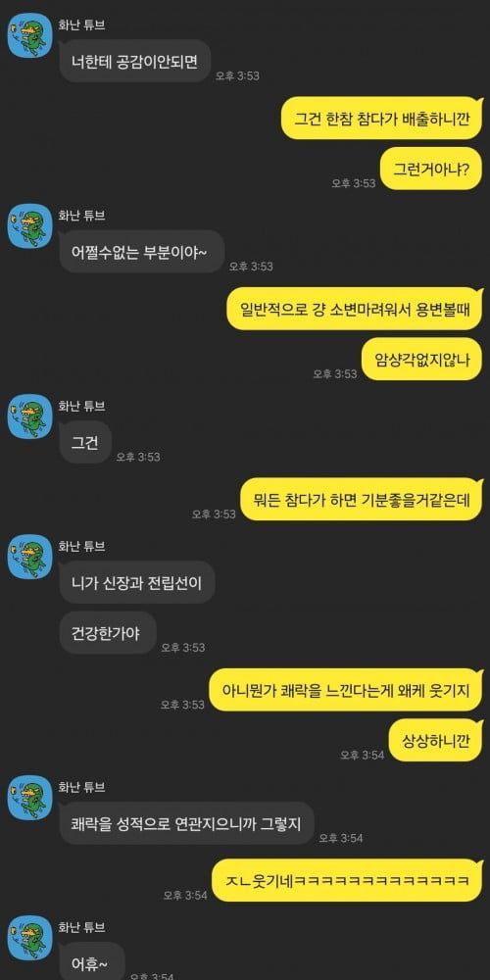Select the yellow '그건 한참 참다가 배출하니깐' bubble

382,118
